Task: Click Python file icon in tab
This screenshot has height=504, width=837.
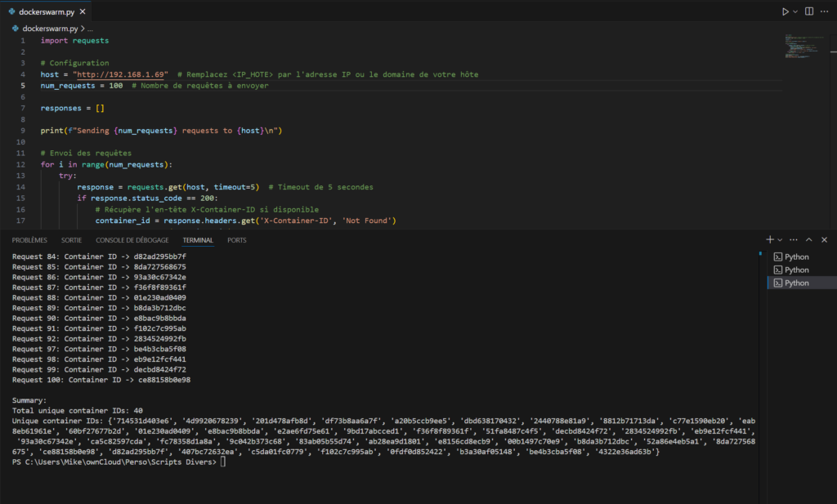Action: point(11,11)
